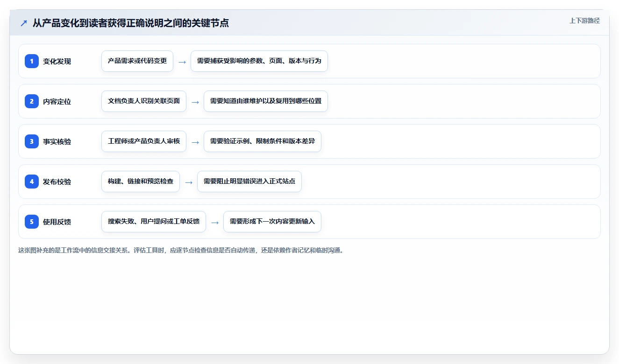The height and width of the screenshot is (364, 619).
Task: Click the 变化发现 step label
Action: click(57, 61)
